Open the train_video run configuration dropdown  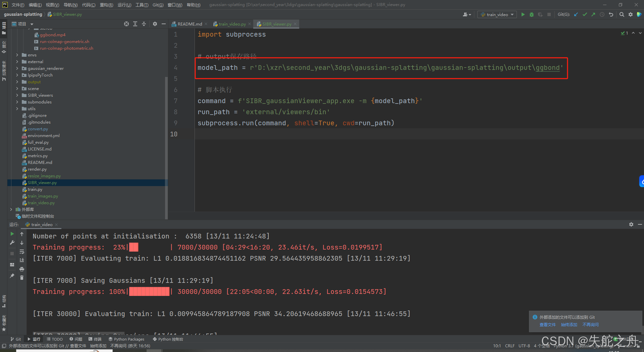[497, 14]
